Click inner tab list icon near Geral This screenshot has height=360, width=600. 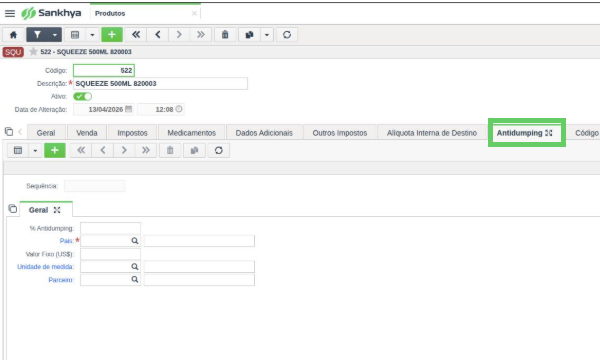[13, 209]
